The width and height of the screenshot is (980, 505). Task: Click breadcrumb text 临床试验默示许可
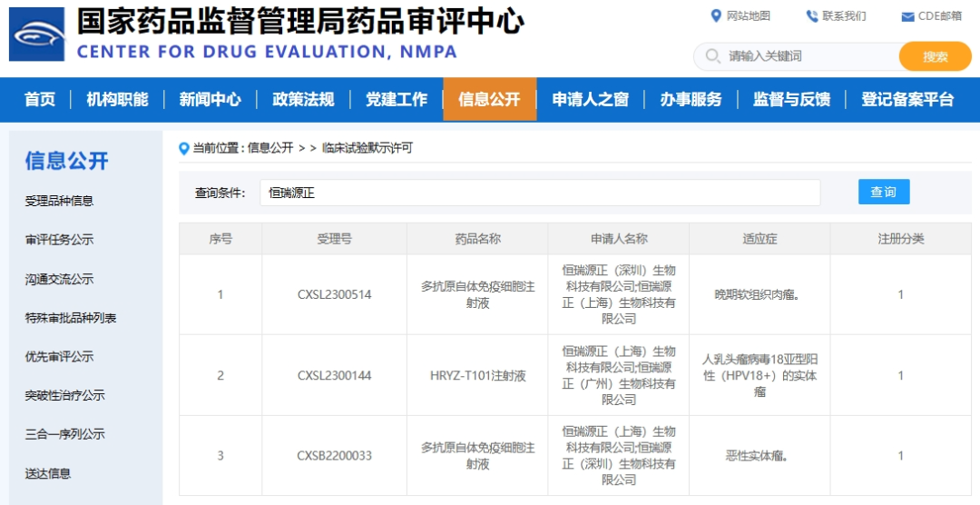point(367,148)
